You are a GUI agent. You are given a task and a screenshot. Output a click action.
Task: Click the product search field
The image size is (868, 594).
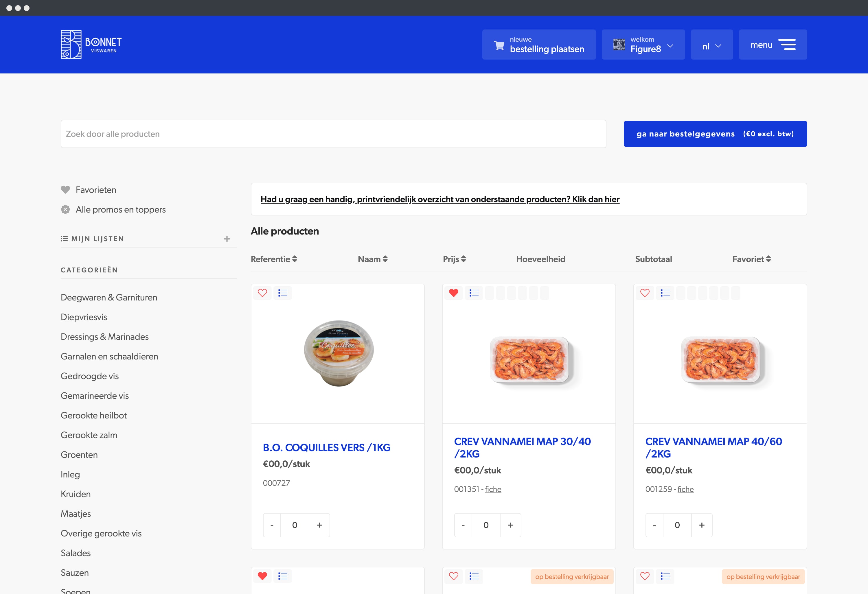click(x=333, y=134)
